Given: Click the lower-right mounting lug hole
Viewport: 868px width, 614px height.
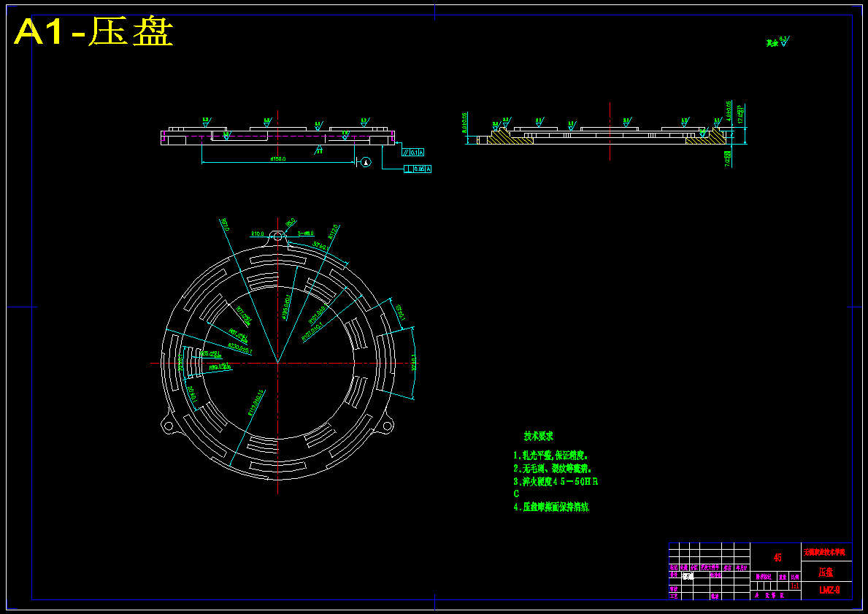Looking at the screenshot, I should [387, 426].
